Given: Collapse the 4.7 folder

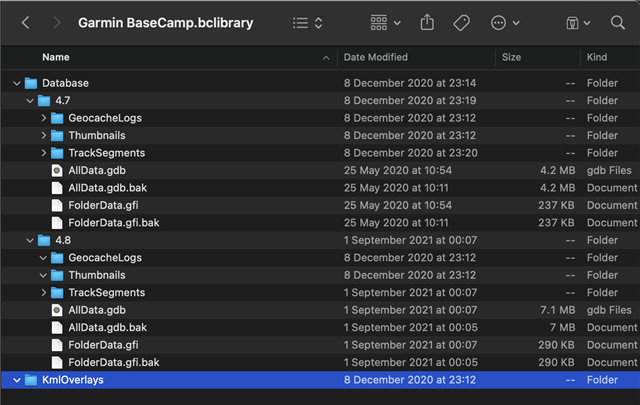Looking at the screenshot, I should pos(30,101).
